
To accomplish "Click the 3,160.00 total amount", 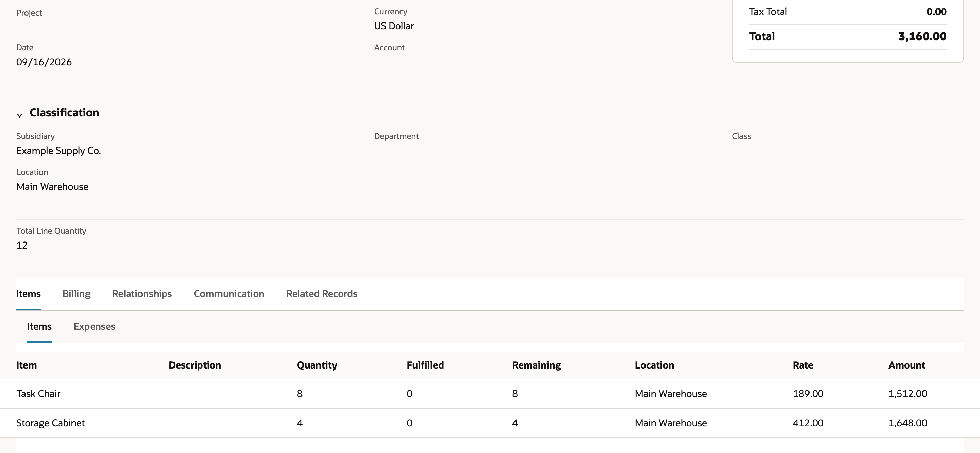I will [x=922, y=36].
